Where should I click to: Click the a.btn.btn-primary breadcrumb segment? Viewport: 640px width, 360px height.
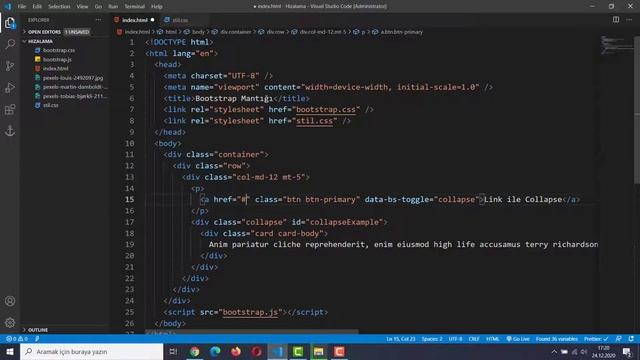401,32
